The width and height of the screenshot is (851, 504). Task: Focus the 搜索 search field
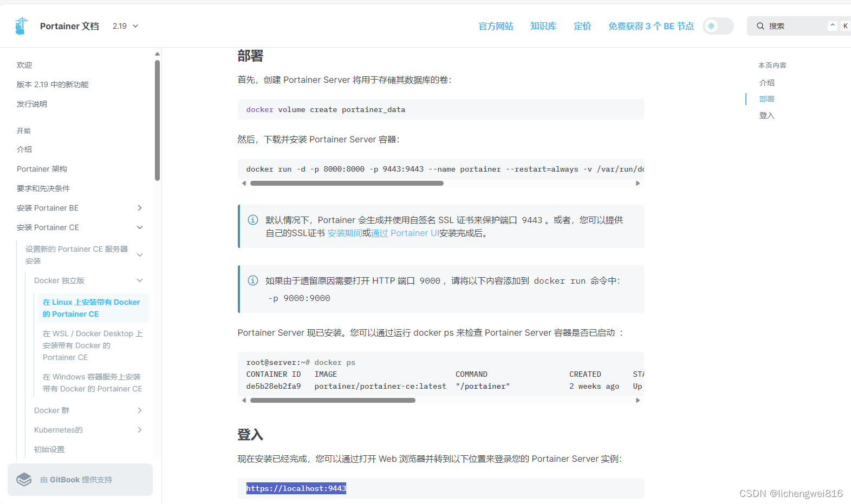pyautogui.click(x=799, y=26)
